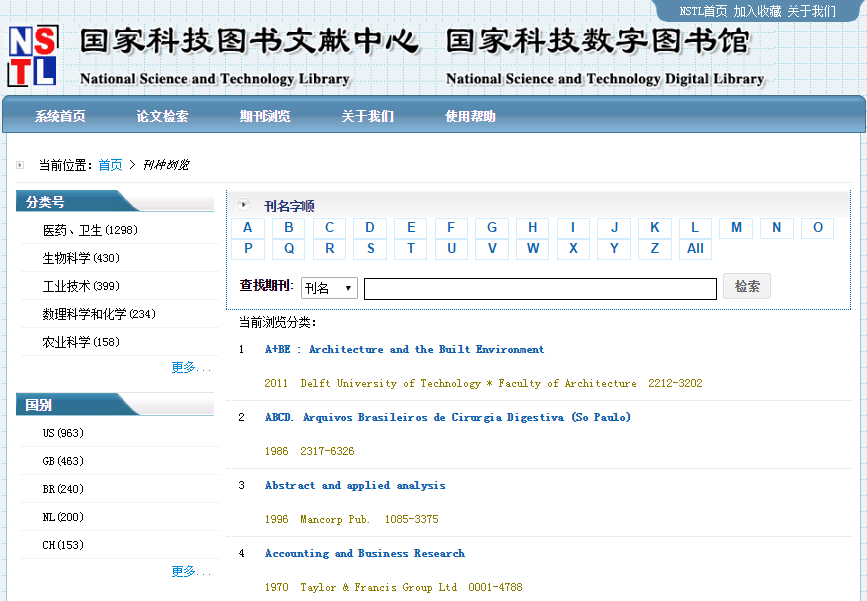Image resolution: width=867 pixels, height=601 pixels.
Task: Click arrow icon beside 刊名字顺 heading
Action: point(245,205)
